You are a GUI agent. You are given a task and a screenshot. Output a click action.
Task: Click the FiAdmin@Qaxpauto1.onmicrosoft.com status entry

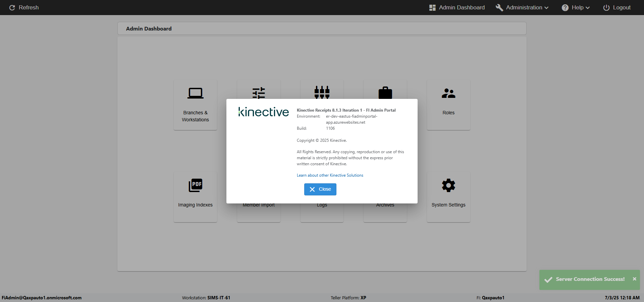coord(42,298)
